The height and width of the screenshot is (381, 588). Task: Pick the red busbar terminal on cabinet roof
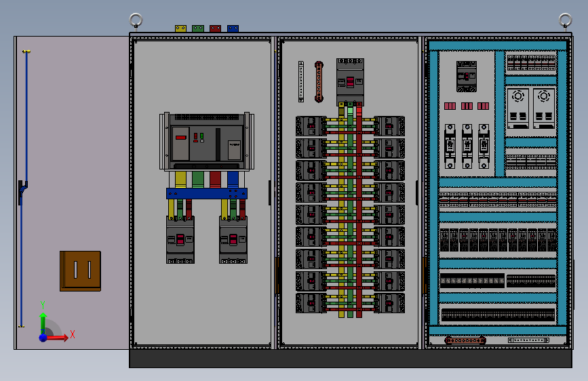click(215, 28)
